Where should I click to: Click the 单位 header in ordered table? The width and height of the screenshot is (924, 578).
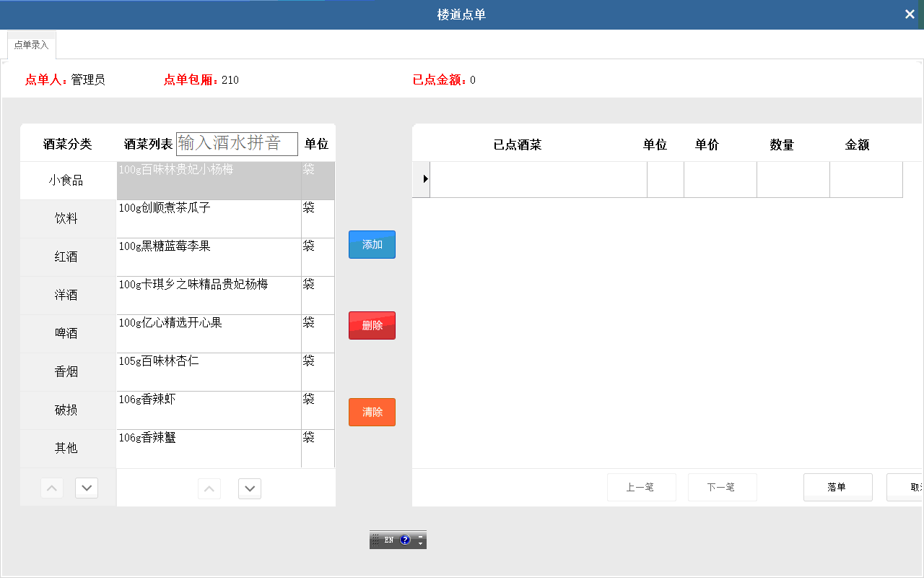click(x=655, y=144)
